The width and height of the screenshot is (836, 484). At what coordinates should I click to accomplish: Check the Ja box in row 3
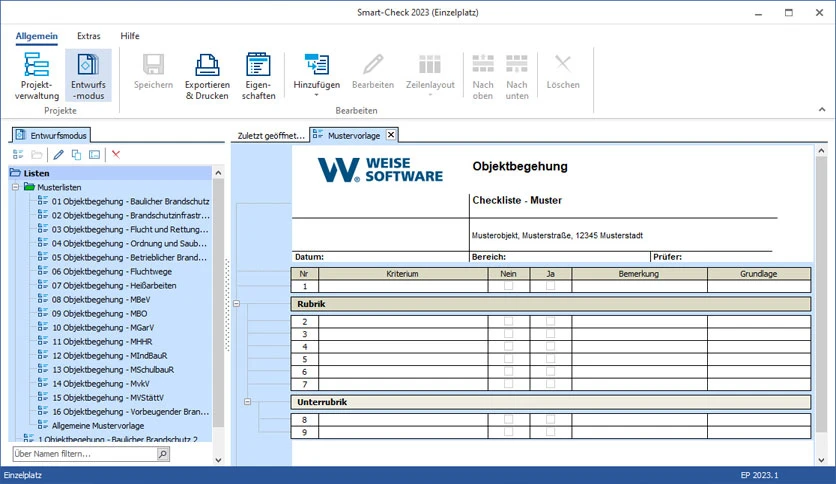coord(550,334)
